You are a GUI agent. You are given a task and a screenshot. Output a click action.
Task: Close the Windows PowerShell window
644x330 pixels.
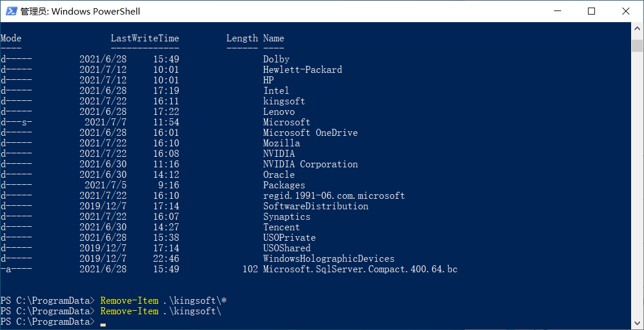click(x=626, y=11)
